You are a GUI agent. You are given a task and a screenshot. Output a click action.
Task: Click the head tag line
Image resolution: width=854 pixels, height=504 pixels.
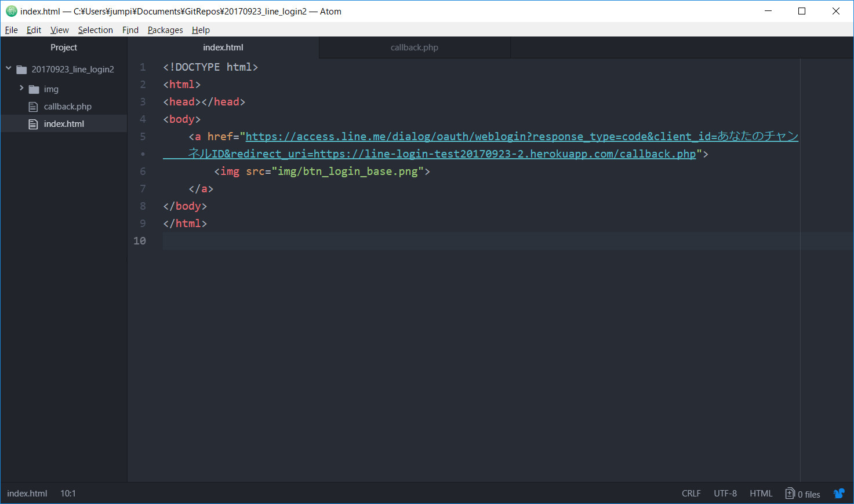point(204,102)
